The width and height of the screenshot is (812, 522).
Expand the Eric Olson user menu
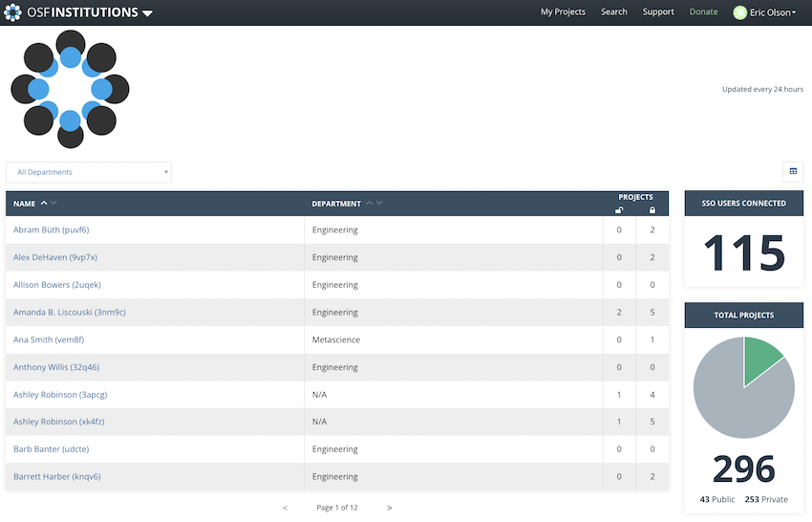point(772,12)
